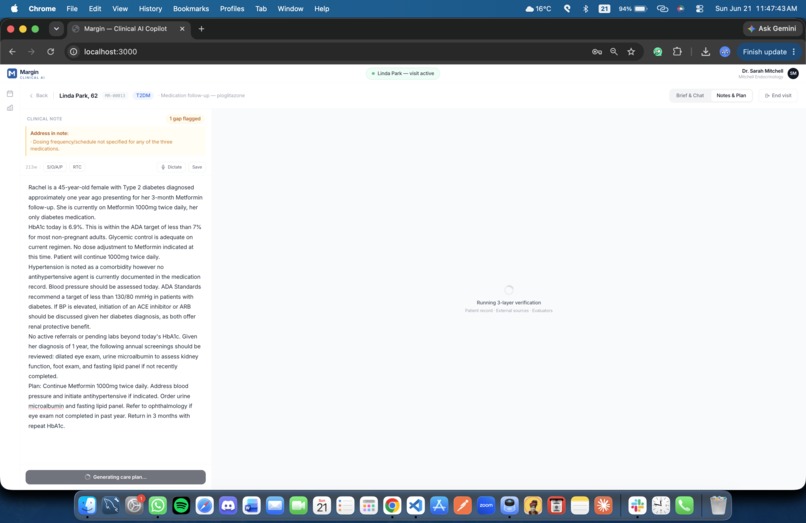
Task: Reload the page in Chrome
Action: (x=50, y=51)
